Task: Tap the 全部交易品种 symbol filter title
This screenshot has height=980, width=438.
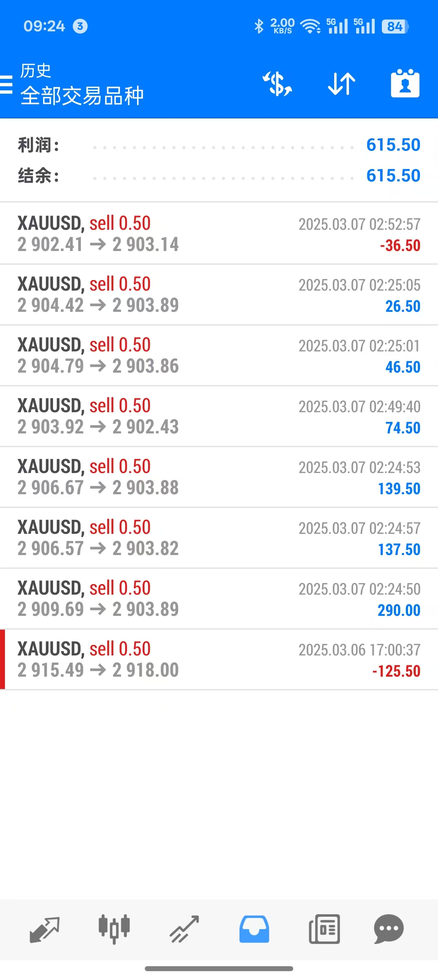Action: [82, 95]
